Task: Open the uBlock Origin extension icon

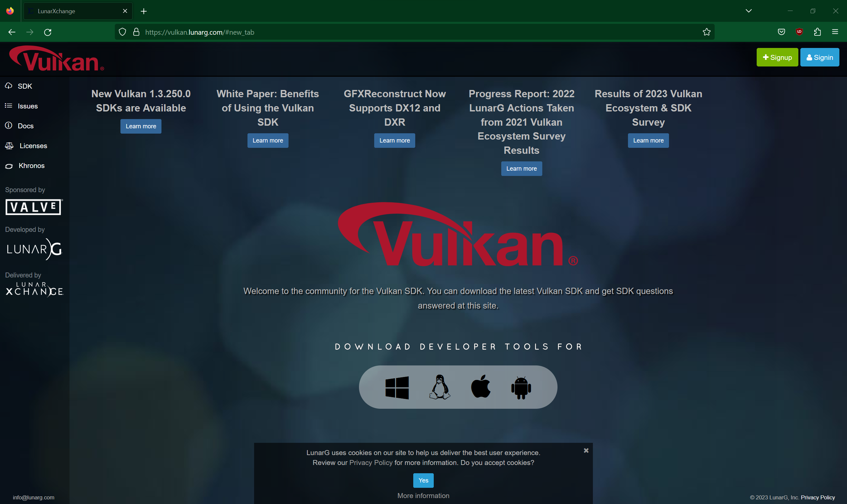Action: (x=799, y=32)
